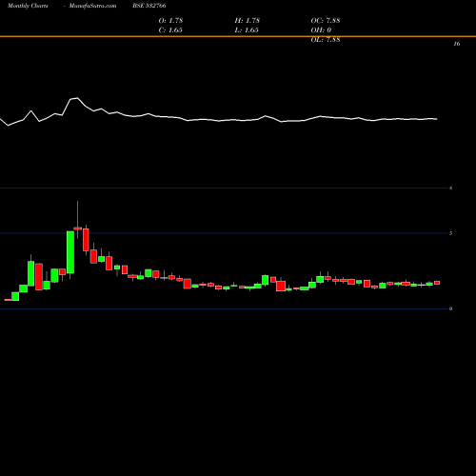Viewport: 476px width, 476px height.
Task: Click the tallest green candlestick body
Action: click(x=70, y=252)
